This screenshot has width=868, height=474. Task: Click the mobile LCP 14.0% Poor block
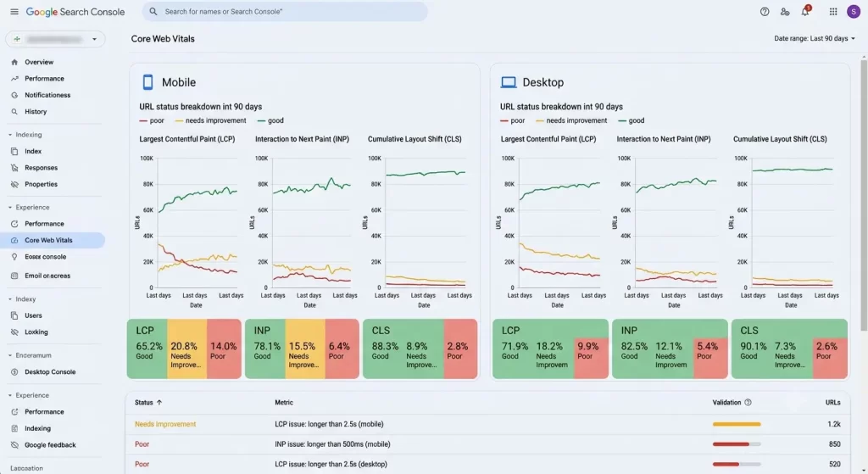pyautogui.click(x=224, y=349)
